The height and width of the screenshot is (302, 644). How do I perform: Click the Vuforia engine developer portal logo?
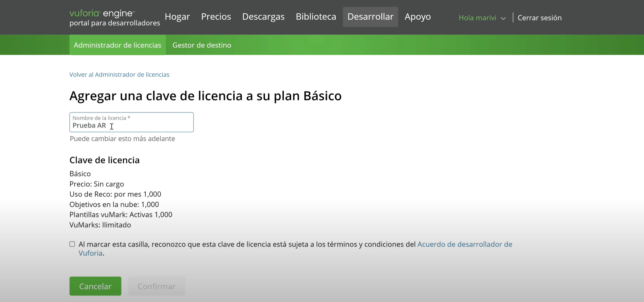click(x=114, y=18)
